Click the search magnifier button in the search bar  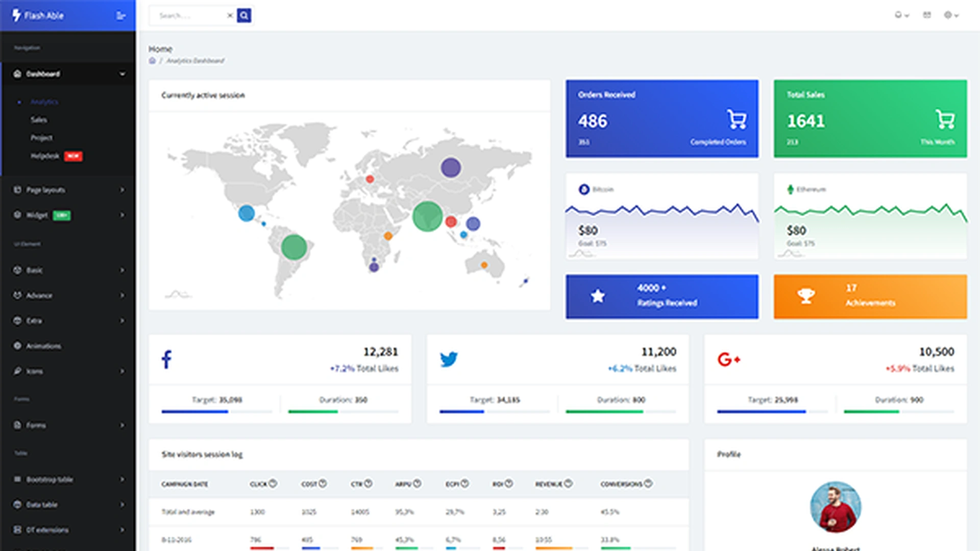(x=244, y=15)
